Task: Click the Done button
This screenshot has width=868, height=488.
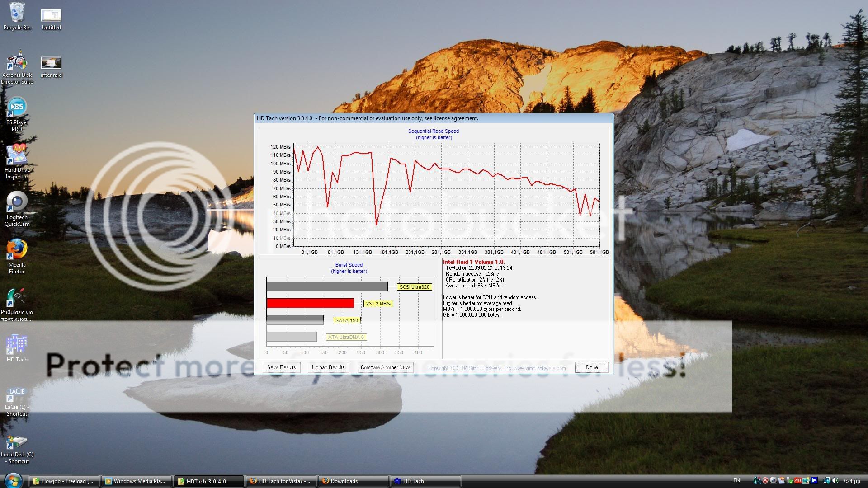Action: [591, 367]
